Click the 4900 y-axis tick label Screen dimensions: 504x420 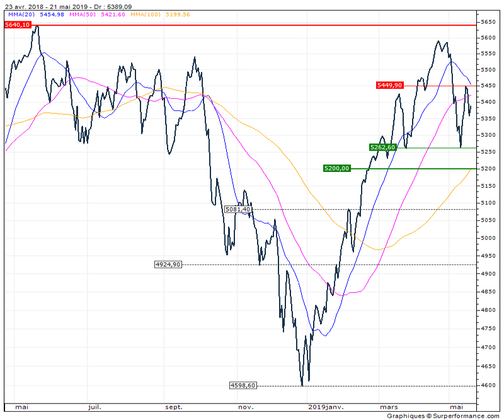click(x=488, y=273)
